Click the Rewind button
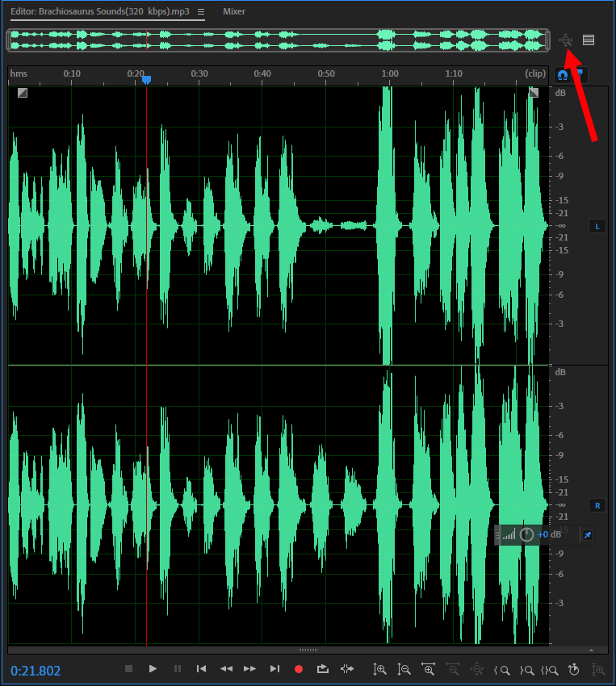Screen dimensions: 616x686 [226, 669]
